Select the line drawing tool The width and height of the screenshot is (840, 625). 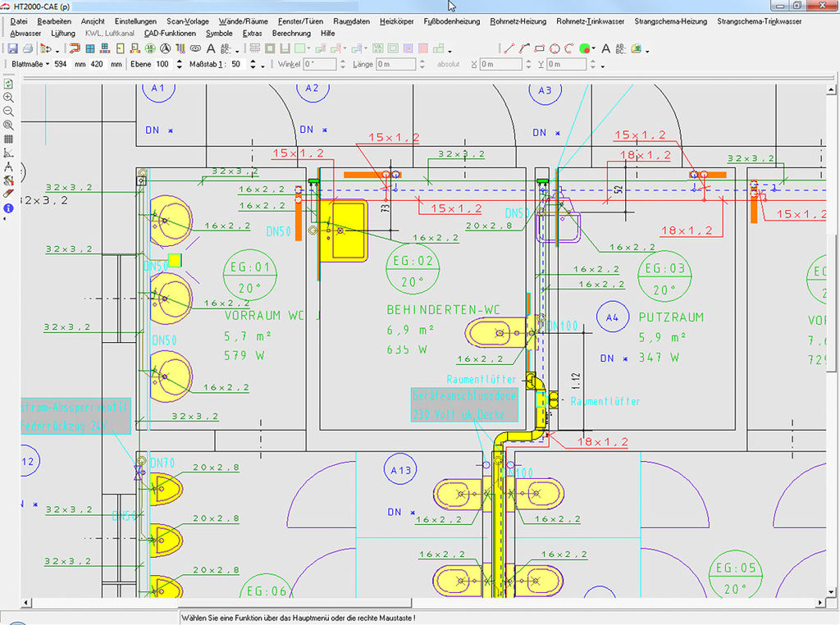(509, 49)
